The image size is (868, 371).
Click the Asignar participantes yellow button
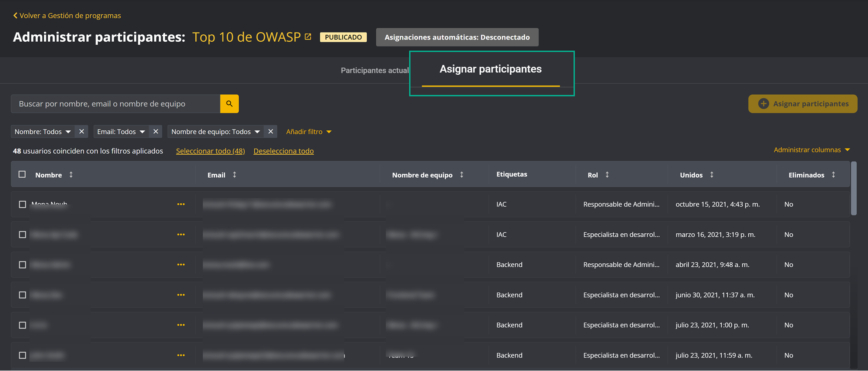point(803,104)
